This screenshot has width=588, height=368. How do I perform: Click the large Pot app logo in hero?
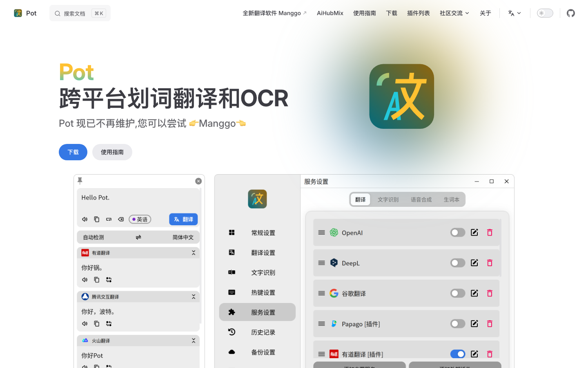pos(402,96)
